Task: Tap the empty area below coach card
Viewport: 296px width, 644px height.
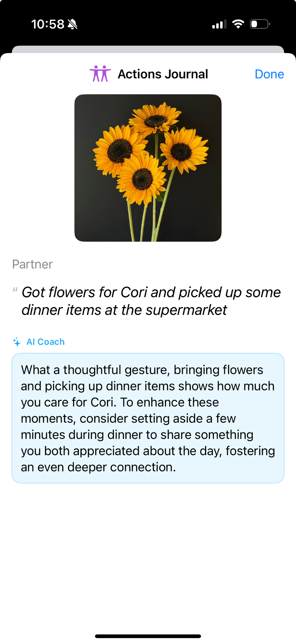Action: click(x=148, y=553)
